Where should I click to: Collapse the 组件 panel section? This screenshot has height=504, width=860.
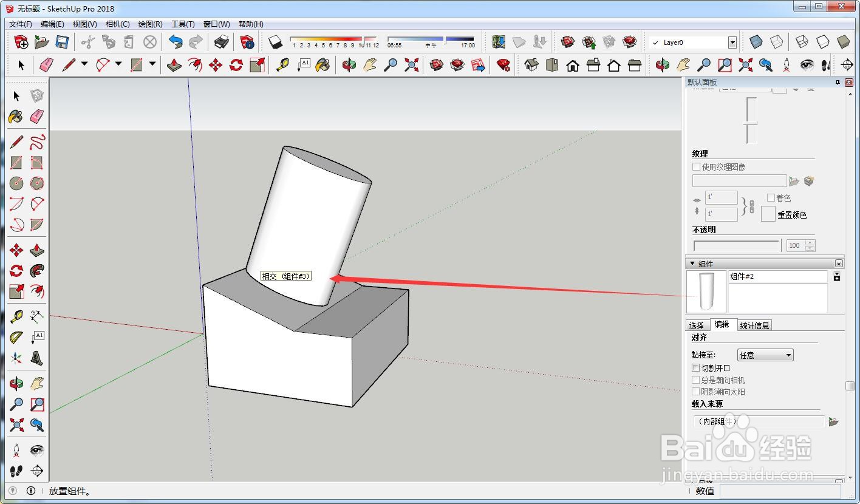pyautogui.click(x=692, y=264)
